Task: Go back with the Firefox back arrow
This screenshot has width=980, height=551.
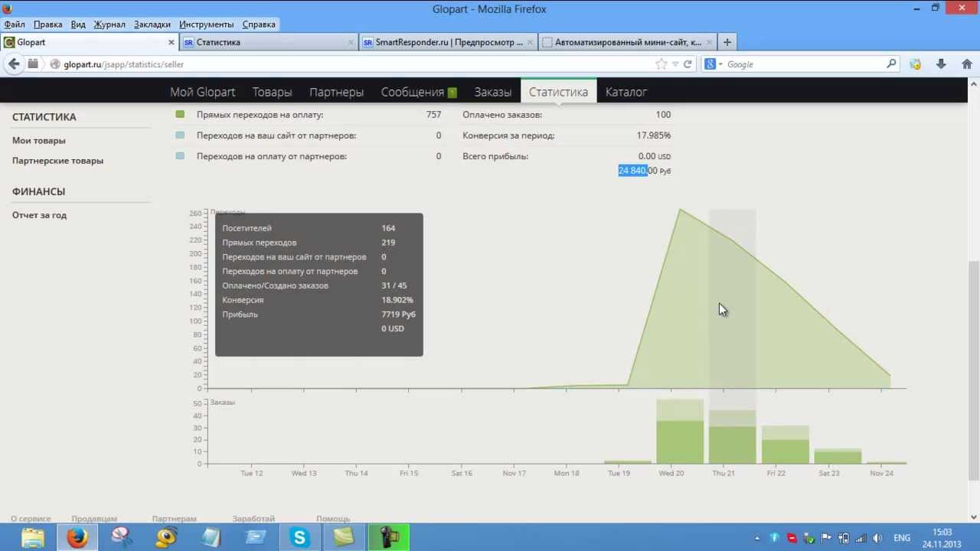Action: (14, 64)
